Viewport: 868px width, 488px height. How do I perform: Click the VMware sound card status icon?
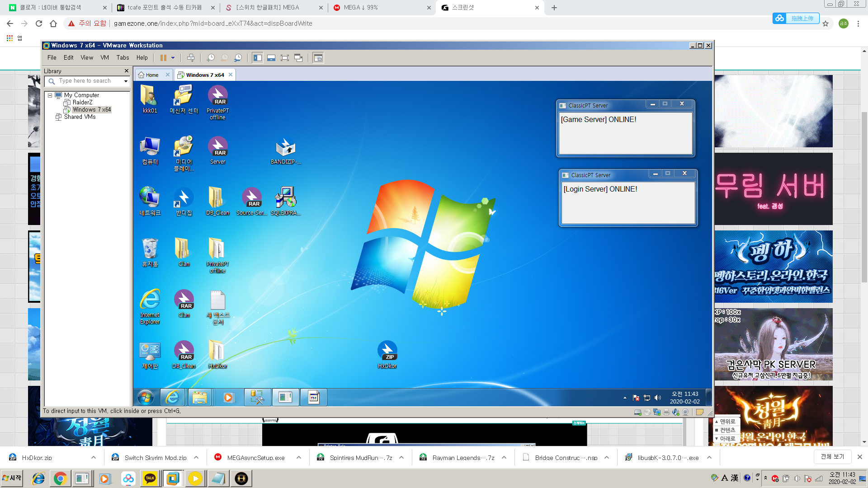676,412
